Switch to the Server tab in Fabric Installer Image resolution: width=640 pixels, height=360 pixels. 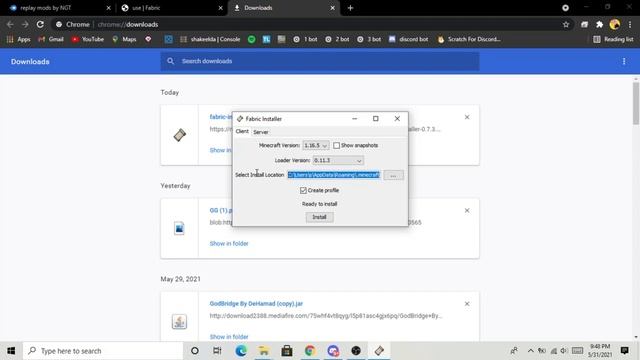[260, 132]
